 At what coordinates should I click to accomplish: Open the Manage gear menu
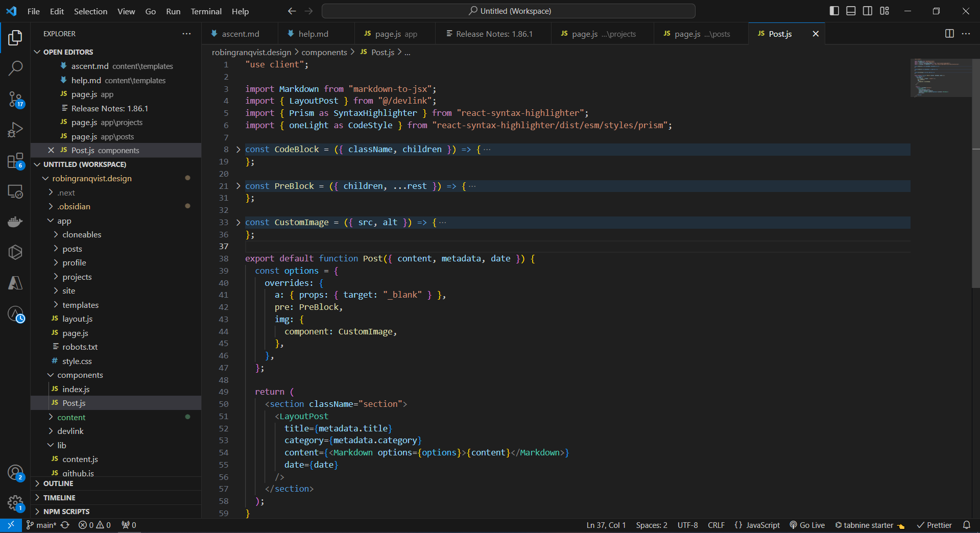pyautogui.click(x=16, y=504)
